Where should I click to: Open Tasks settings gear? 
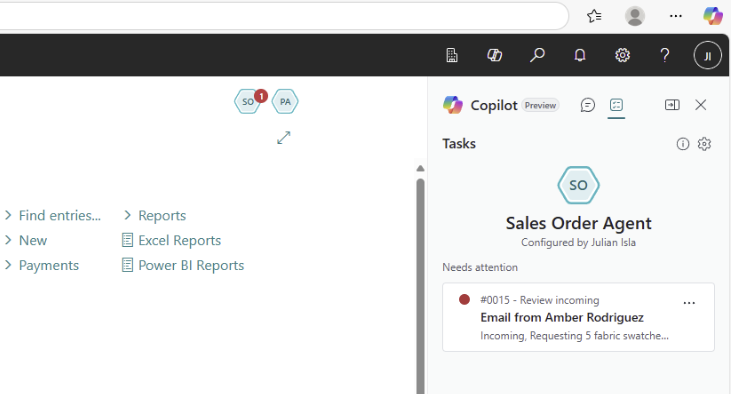[x=704, y=144]
